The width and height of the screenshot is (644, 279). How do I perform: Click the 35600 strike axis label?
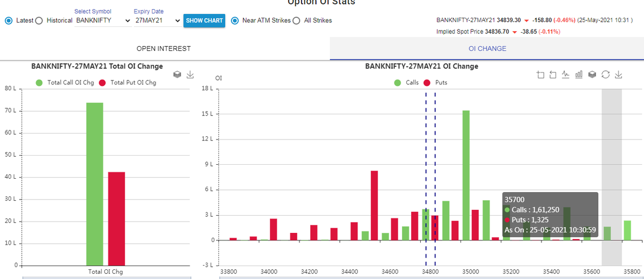point(592,272)
